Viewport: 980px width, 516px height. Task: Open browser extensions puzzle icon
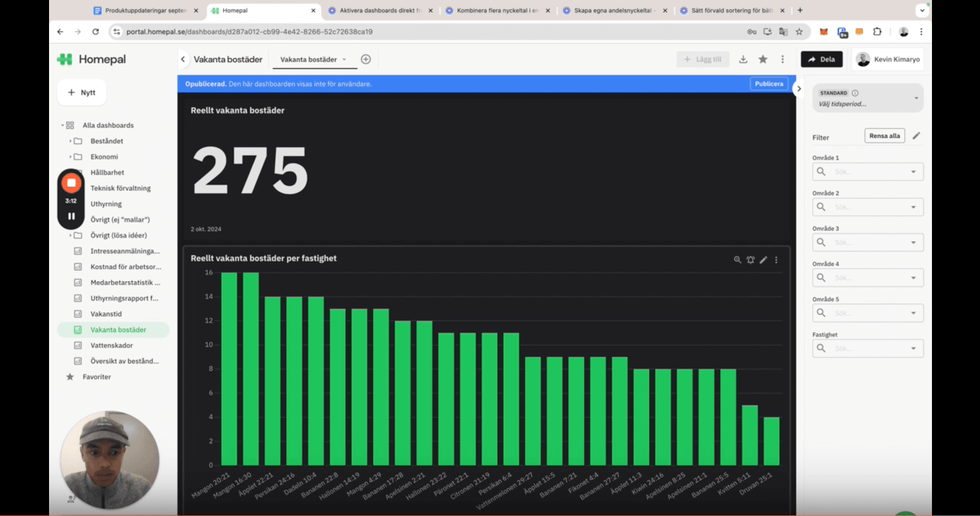pos(877,32)
